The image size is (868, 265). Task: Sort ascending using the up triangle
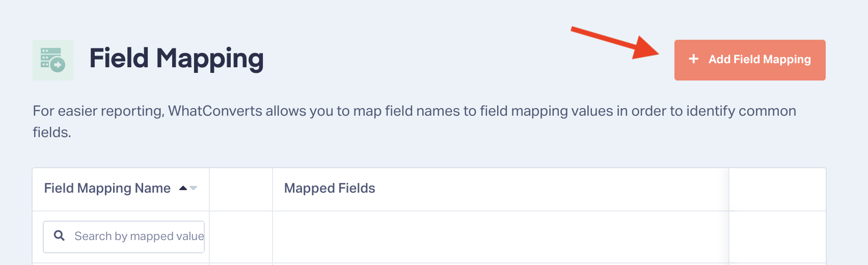coord(183,188)
